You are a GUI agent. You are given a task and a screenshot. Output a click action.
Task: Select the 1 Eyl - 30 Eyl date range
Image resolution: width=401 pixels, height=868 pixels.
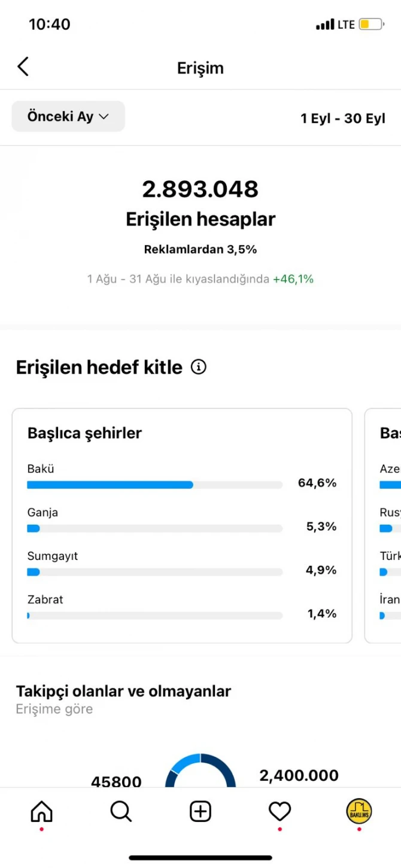pos(343,118)
